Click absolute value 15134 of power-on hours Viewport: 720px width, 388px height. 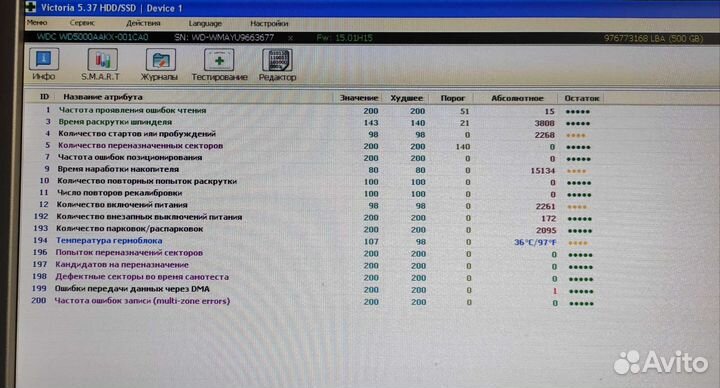click(543, 170)
